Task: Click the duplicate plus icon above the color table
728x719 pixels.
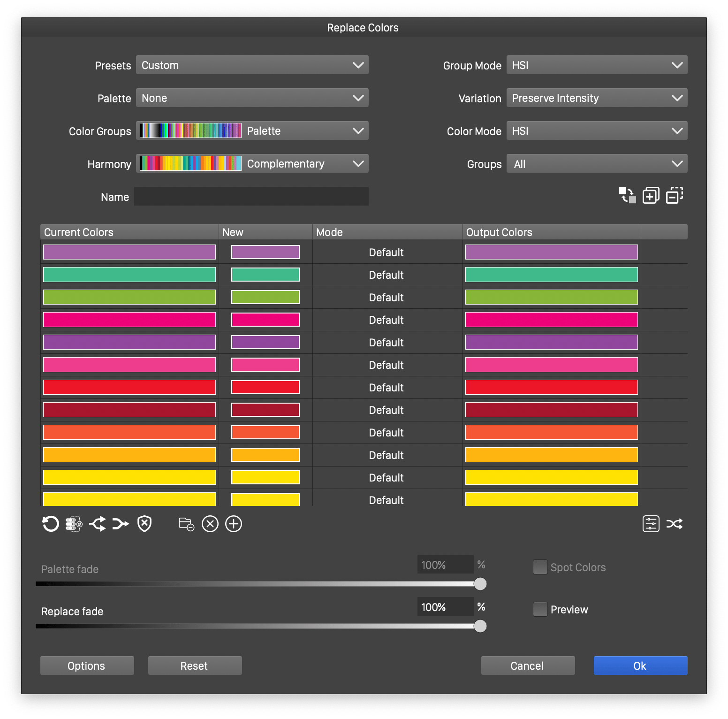Action: (651, 195)
